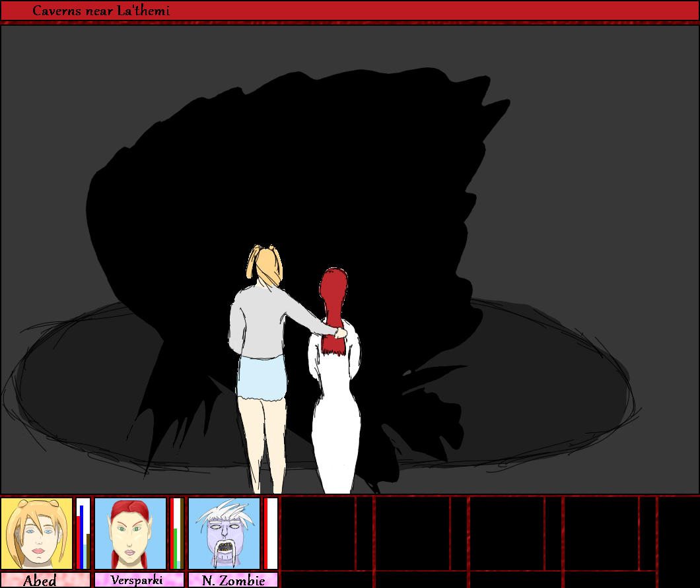Click the Caverns near La'themi location title
The image size is (700, 588).
pos(101,11)
